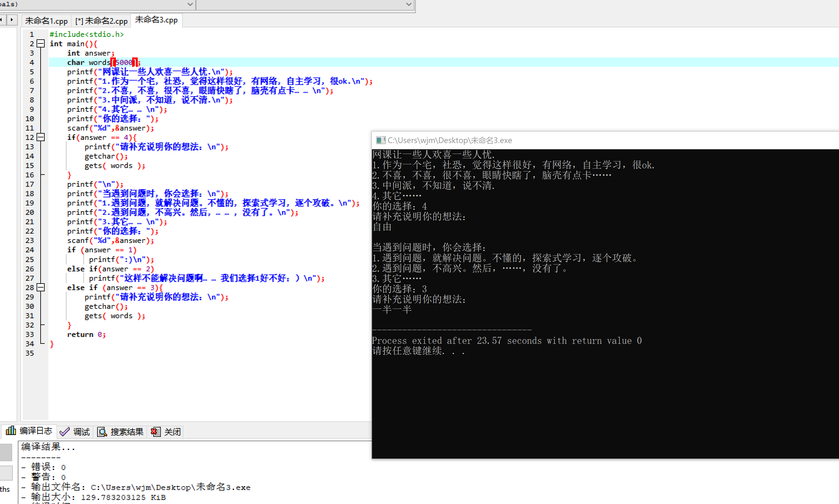
Task: Click the console window title bar path
Action: (449, 140)
